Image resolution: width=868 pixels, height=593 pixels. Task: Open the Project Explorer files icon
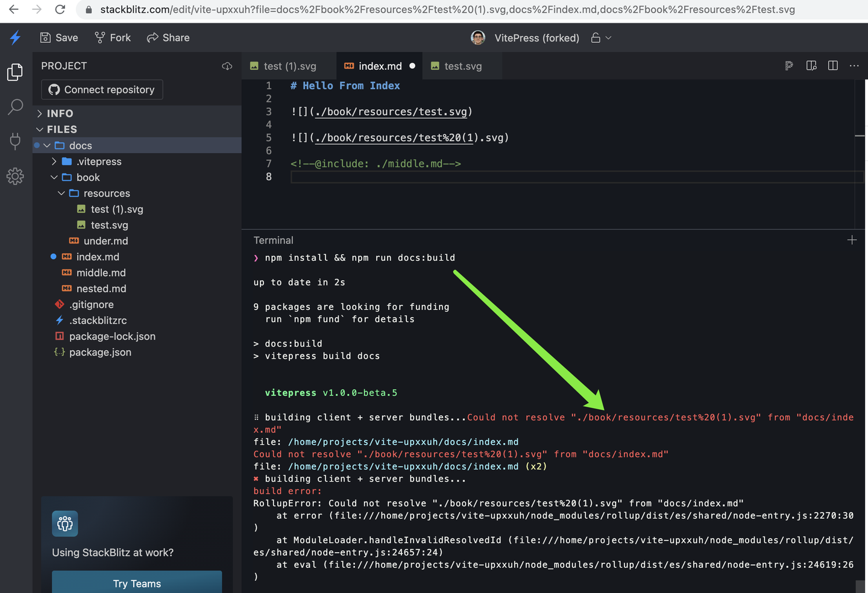(14, 72)
